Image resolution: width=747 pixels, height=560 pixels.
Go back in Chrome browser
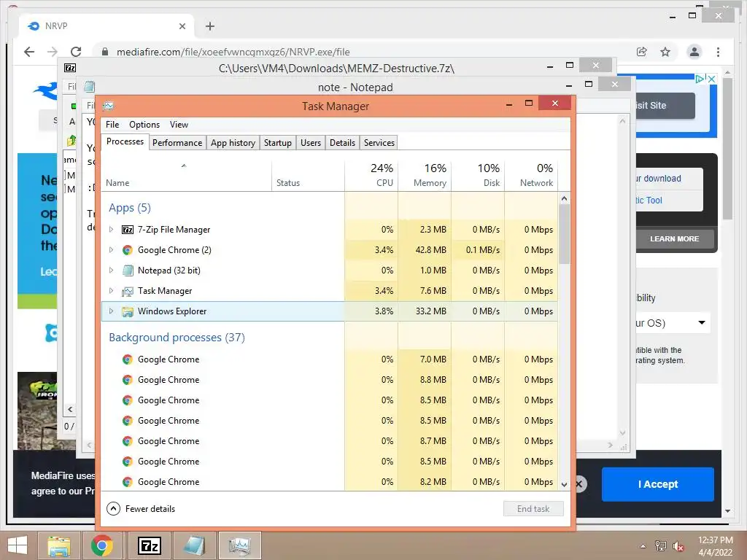[x=29, y=52]
